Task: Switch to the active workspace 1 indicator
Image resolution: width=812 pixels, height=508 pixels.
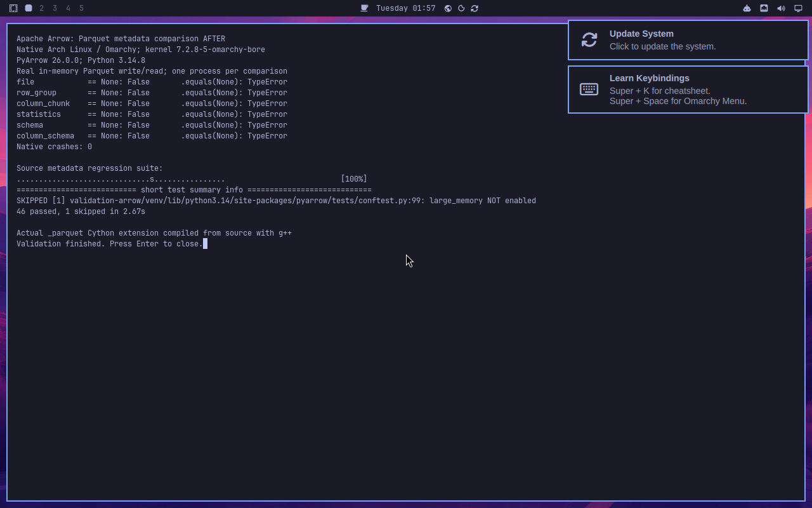Action: (29, 8)
